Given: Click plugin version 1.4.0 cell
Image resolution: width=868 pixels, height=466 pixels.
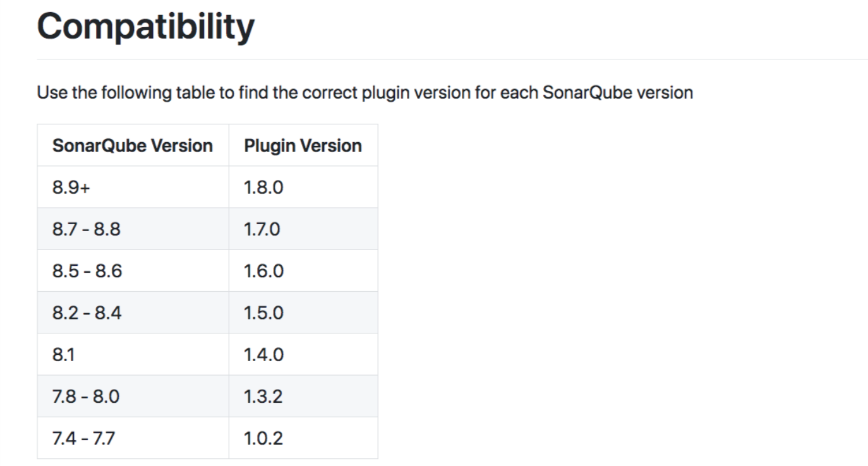Looking at the screenshot, I should [303, 354].
